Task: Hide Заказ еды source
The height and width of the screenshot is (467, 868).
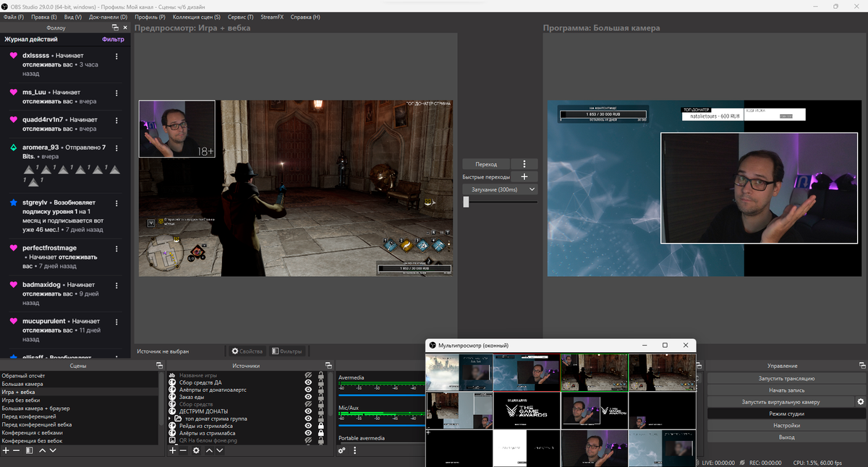Action: tap(308, 397)
